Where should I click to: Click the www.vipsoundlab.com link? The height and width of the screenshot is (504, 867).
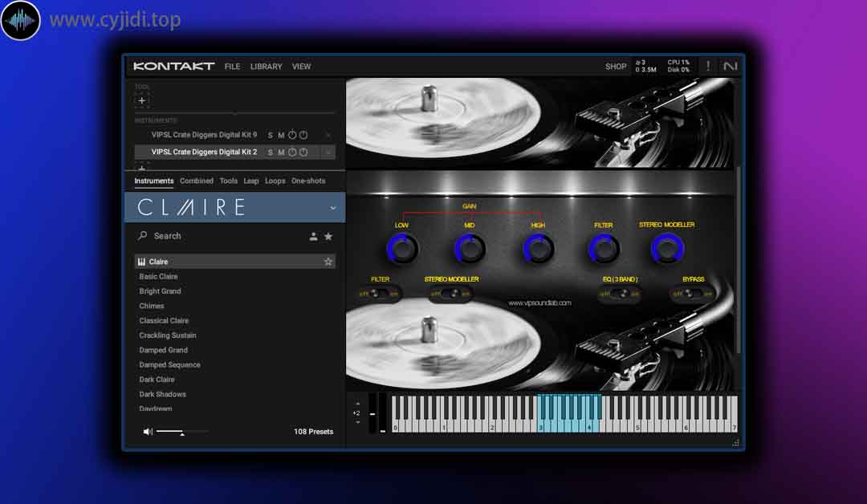pos(539,303)
